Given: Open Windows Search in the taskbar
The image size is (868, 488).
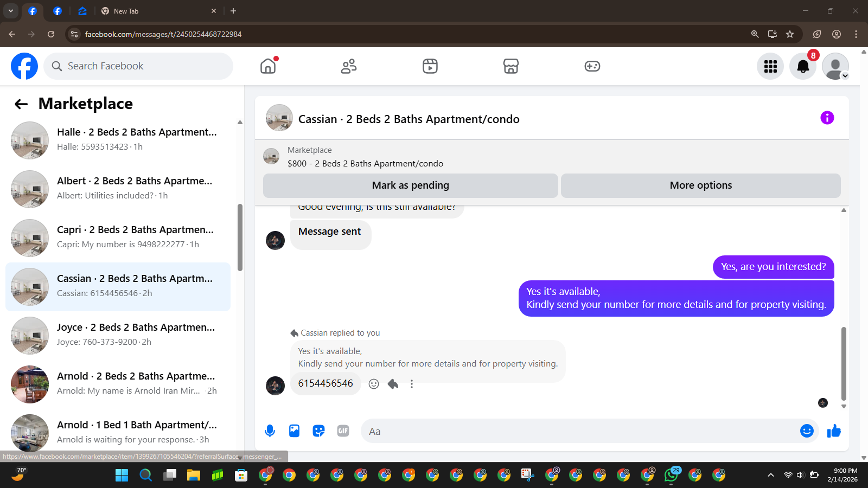Looking at the screenshot, I should [x=146, y=476].
